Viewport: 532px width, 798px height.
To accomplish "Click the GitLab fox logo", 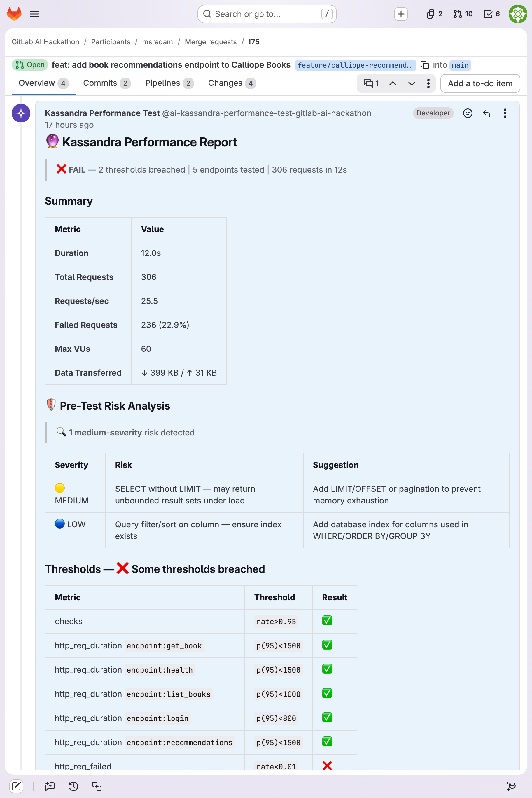I will click(14, 14).
